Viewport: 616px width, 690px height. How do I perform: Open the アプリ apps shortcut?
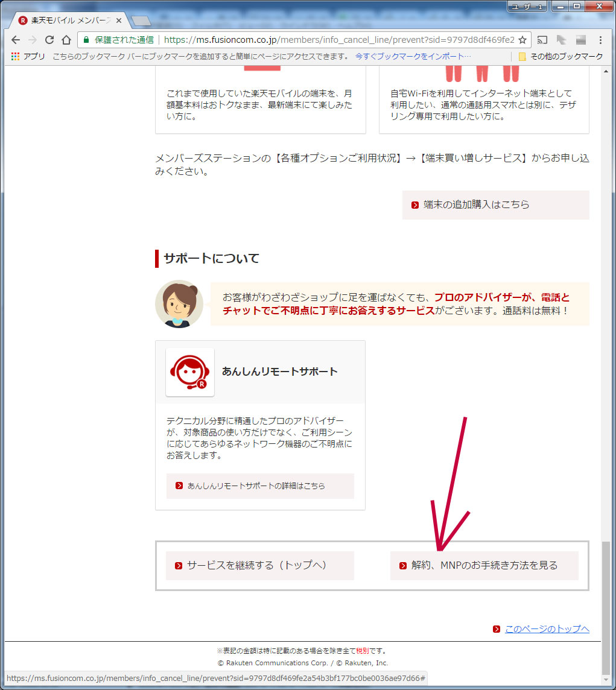point(28,56)
